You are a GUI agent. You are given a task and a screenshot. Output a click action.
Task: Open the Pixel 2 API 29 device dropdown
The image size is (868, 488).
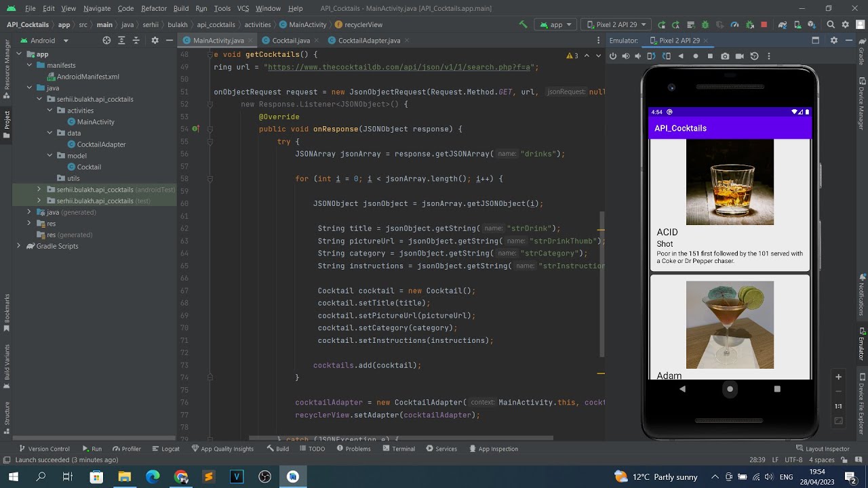click(616, 24)
